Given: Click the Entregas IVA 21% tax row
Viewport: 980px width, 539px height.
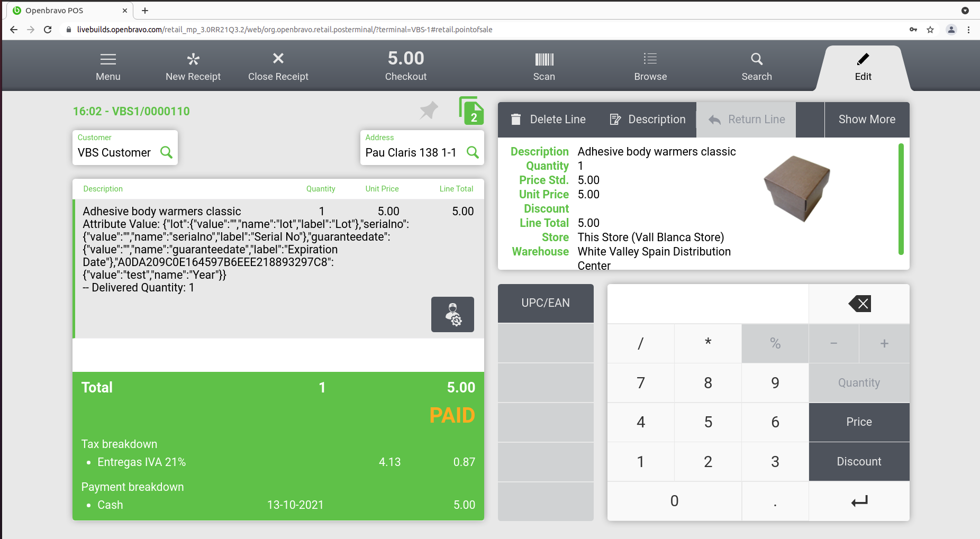Looking at the screenshot, I should [278, 462].
